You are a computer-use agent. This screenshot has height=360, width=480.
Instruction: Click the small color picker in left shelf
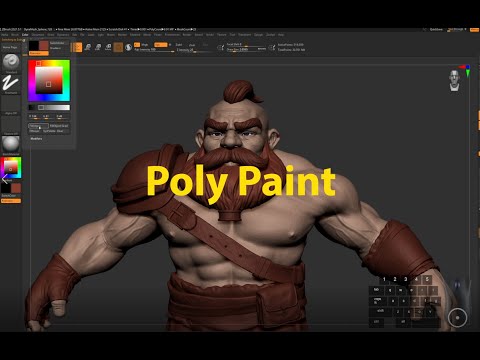11,168
